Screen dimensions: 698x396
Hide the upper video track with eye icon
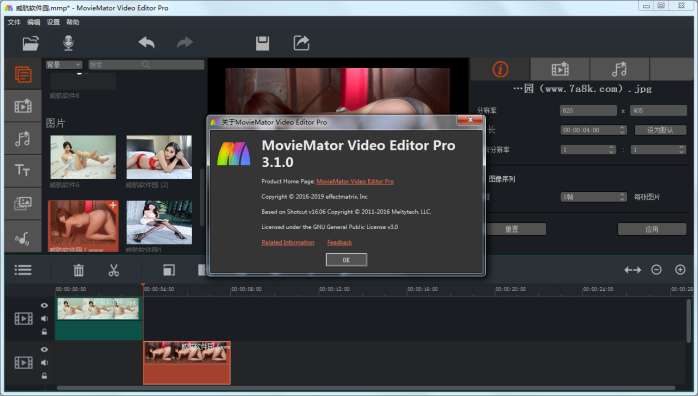[x=44, y=305]
